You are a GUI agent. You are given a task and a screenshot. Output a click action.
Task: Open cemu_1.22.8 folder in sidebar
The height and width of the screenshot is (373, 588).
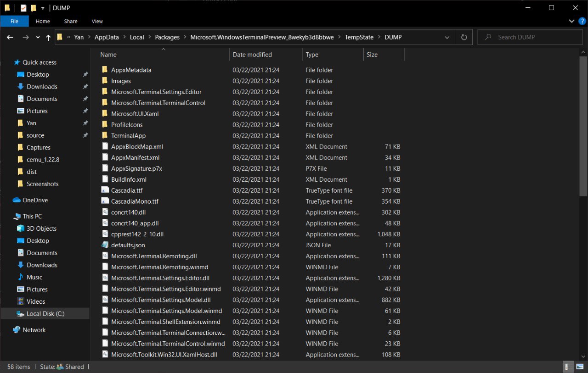click(x=43, y=160)
